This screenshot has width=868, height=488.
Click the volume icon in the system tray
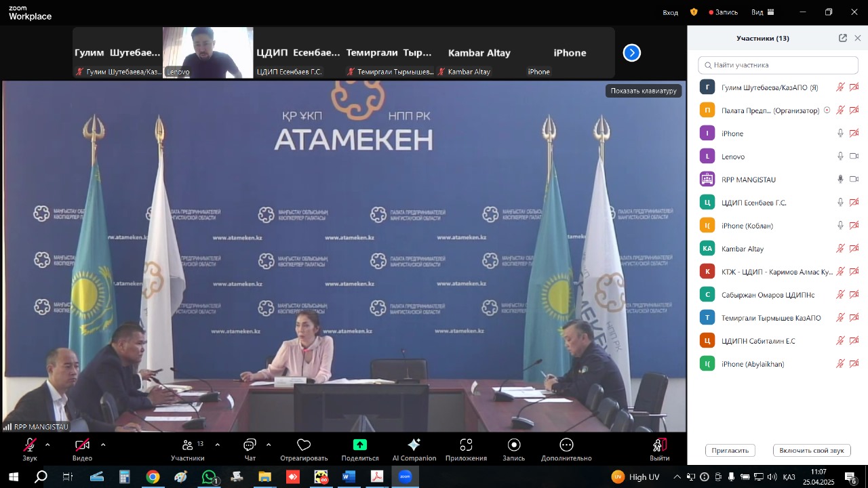pos(772,477)
